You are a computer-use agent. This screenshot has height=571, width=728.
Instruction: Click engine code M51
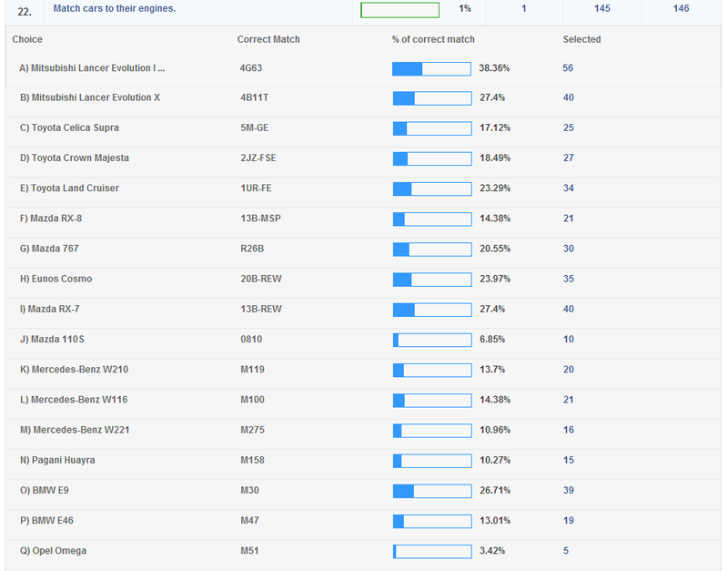(249, 551)
